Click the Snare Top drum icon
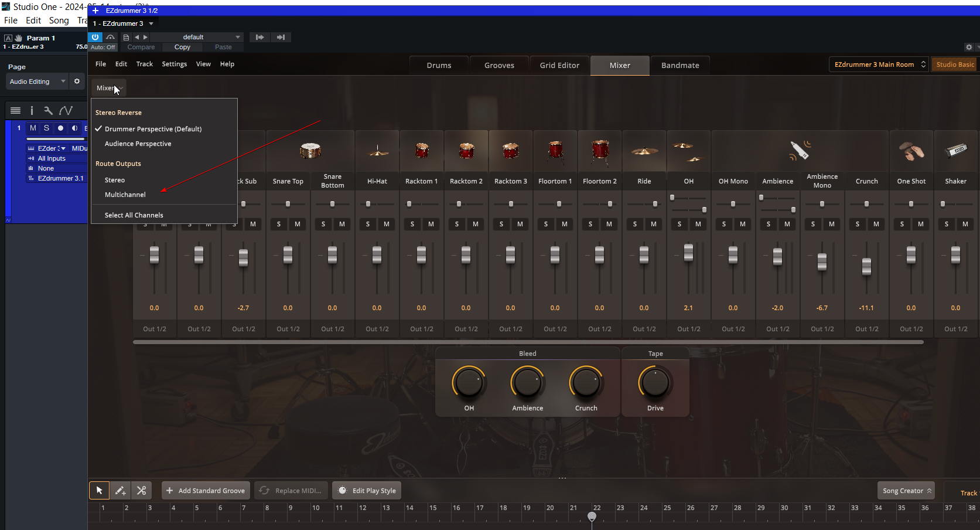Viewport: 980px width, 530px height. 310,151
